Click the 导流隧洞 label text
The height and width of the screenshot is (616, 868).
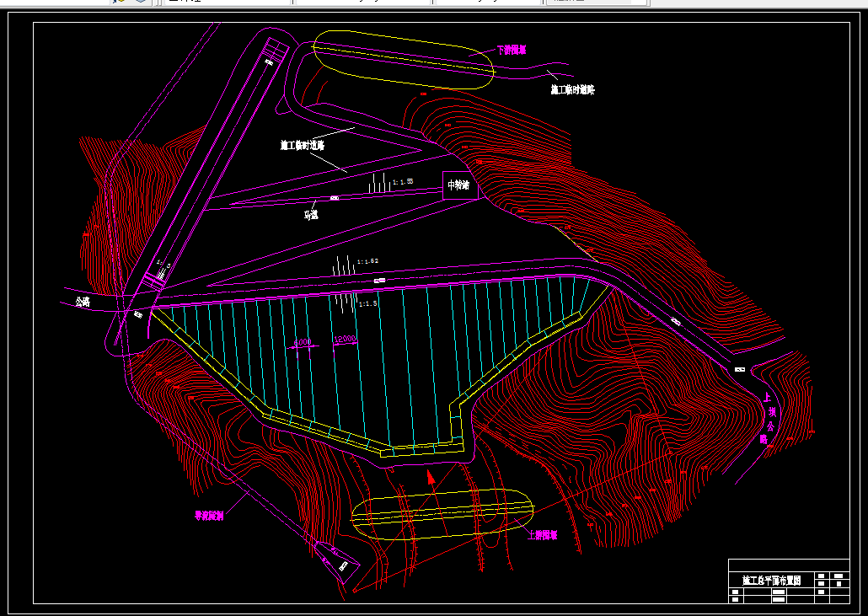[x=209, y=516]
